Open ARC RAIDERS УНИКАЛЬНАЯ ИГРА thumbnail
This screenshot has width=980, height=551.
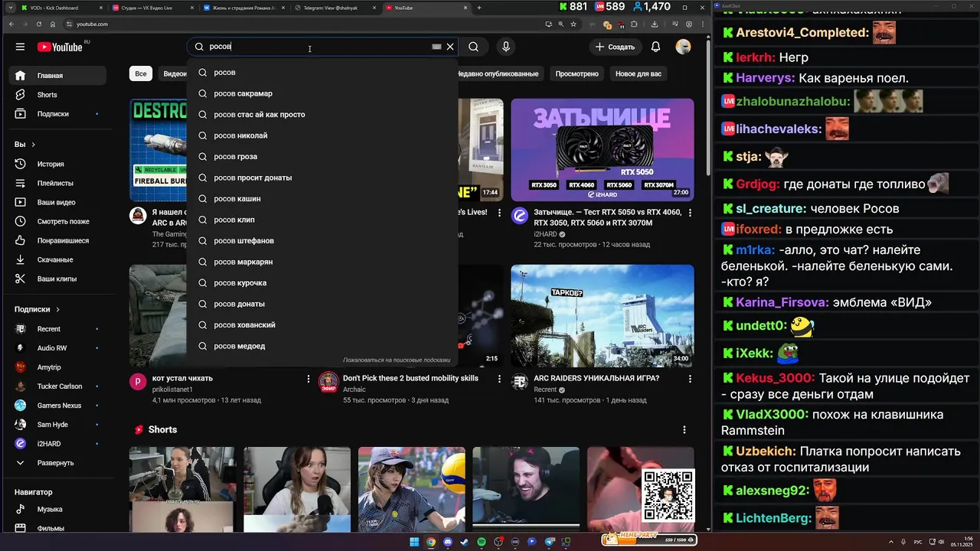(x=603, y=316)
